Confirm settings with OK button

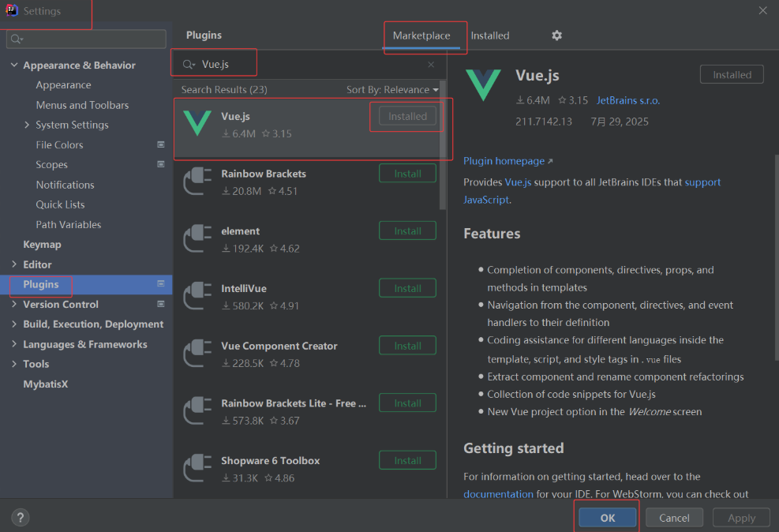pos(607,518)
